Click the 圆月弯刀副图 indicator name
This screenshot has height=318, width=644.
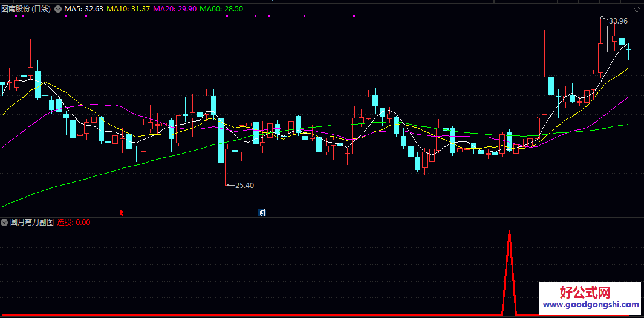point(32,222)
